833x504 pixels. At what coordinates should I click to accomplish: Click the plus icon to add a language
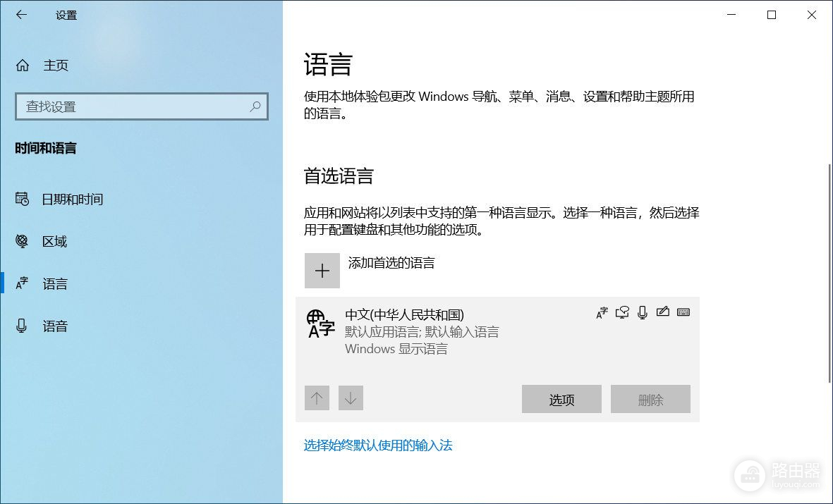tap(322, 271)
